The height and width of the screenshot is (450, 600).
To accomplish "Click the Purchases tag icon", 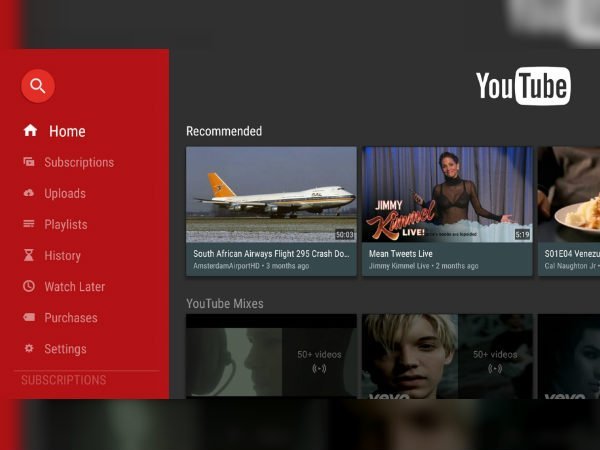I will [29, 318].
